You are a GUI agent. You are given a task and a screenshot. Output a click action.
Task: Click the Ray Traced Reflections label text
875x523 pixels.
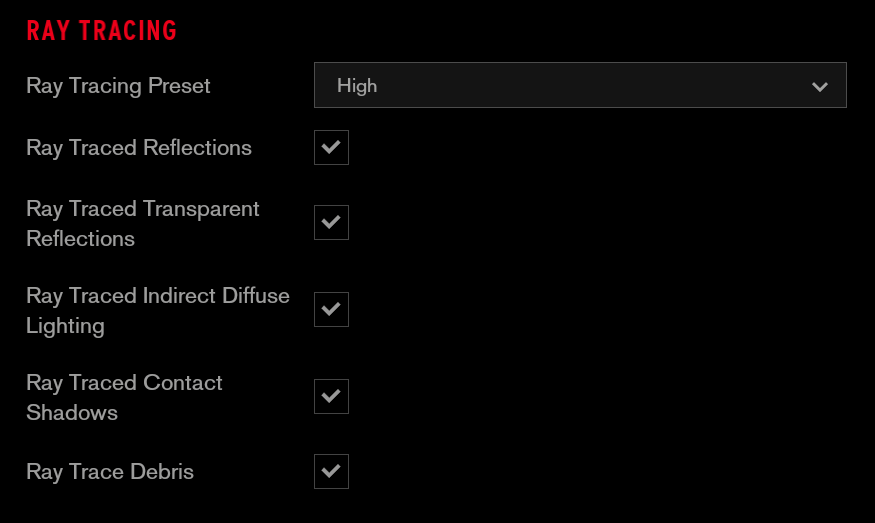[139, 148]
